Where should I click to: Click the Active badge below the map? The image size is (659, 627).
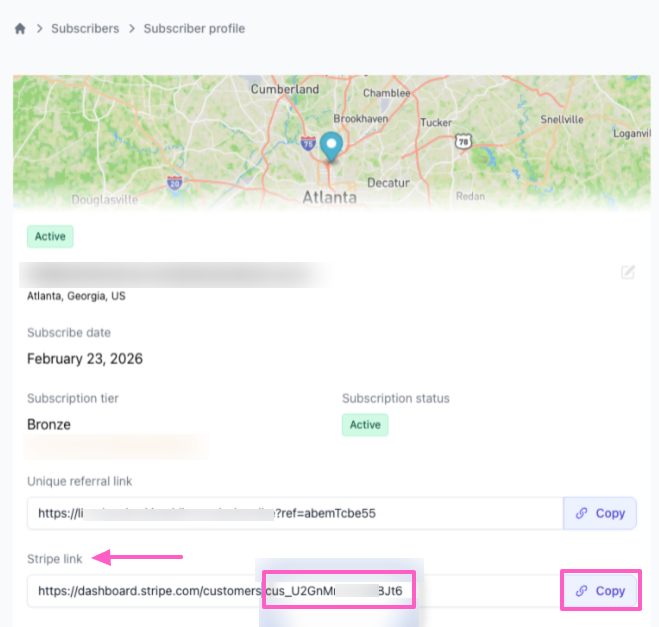50,237
